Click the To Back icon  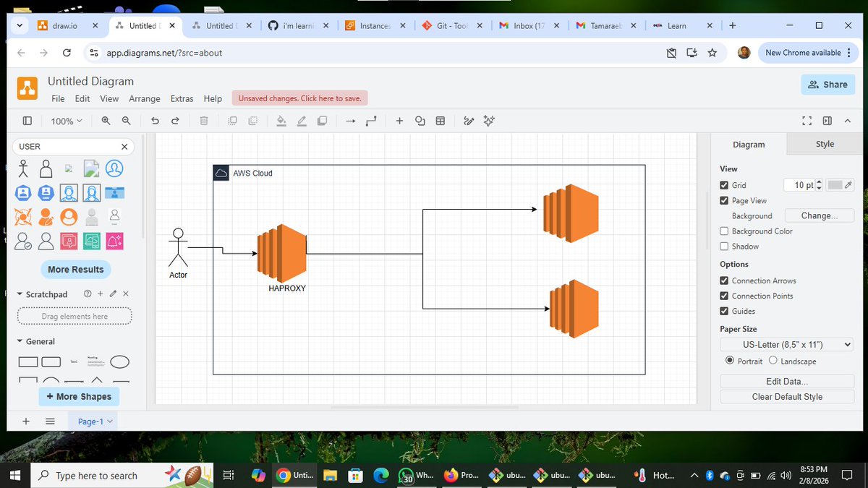[x=252, y=121]
